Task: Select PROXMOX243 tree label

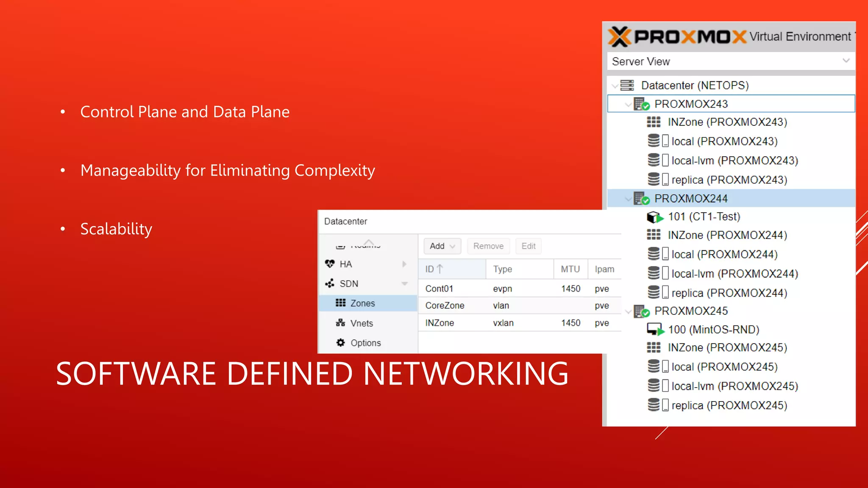Action: pyautogui.click(x=691, y=104)
